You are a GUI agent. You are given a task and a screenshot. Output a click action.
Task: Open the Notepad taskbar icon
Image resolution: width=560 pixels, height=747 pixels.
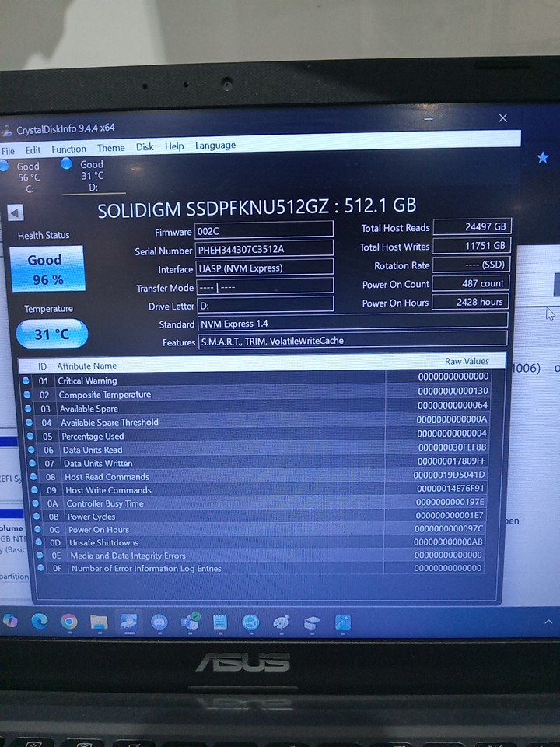219,622
